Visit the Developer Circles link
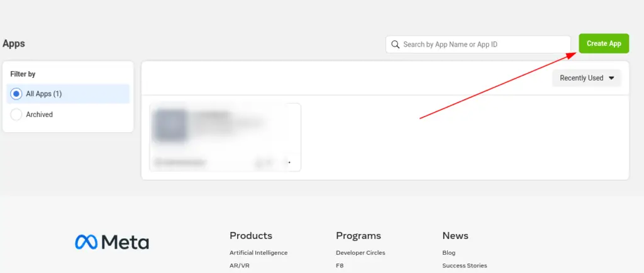The image size is (644, 273). point(360,253)
